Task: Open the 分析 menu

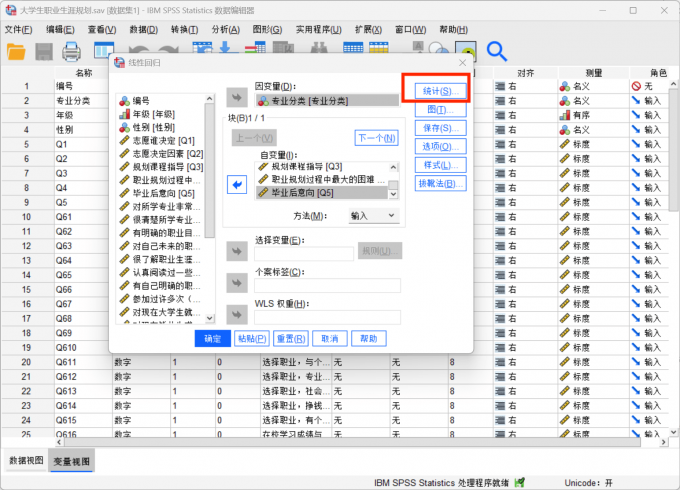Action: [x=226, y=30]
